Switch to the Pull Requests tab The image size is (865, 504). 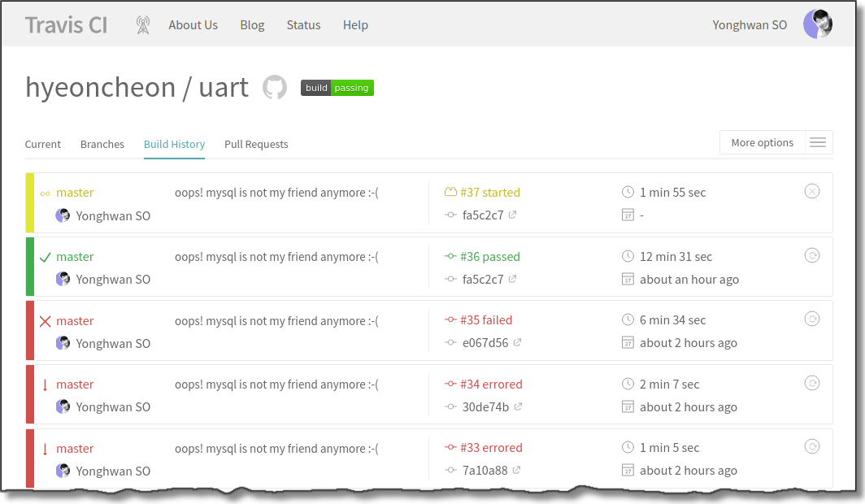pos(256,145)
